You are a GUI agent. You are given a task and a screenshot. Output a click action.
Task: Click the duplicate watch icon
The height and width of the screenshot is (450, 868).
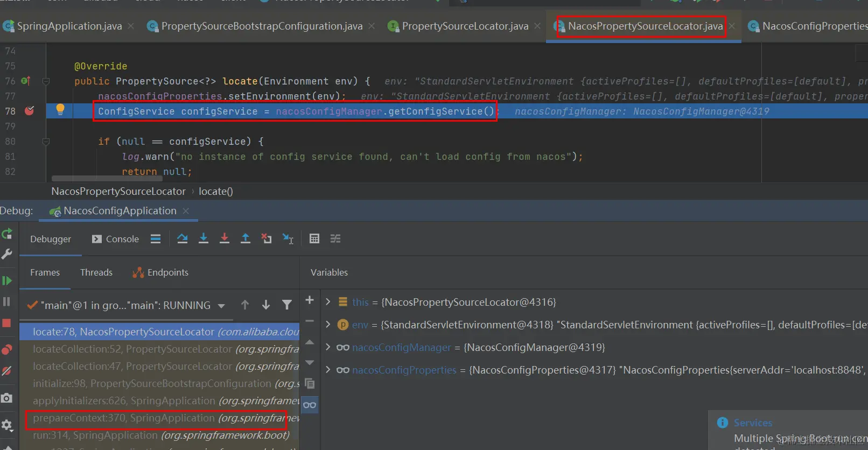pos(310,383)
